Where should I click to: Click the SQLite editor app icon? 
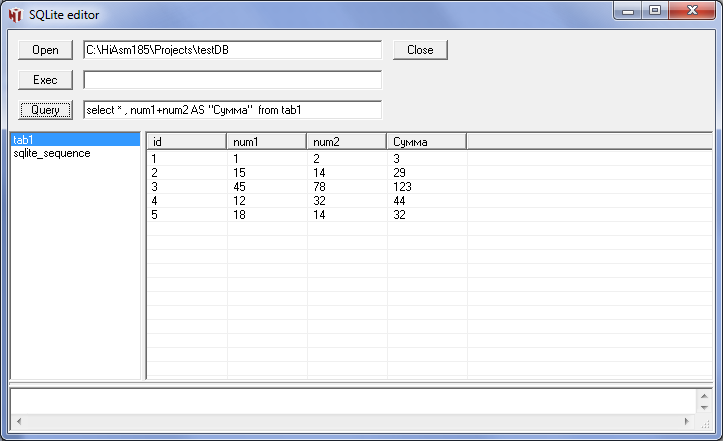tap(14, 16)
